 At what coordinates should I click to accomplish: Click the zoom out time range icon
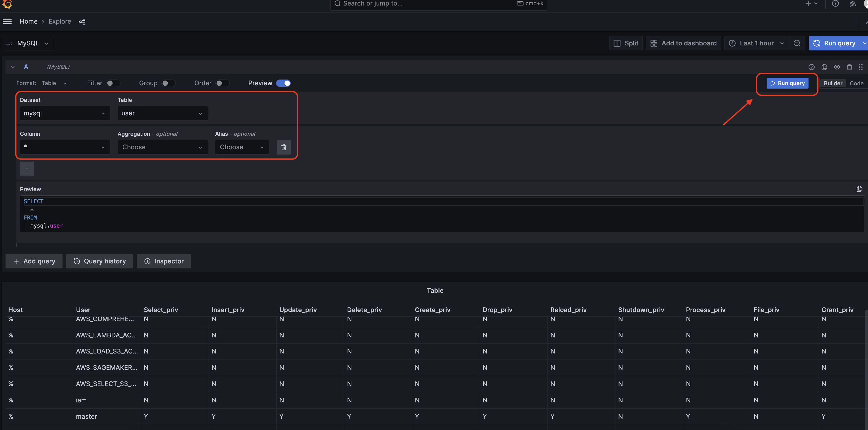pyautogui.click(x=796, y=43)
